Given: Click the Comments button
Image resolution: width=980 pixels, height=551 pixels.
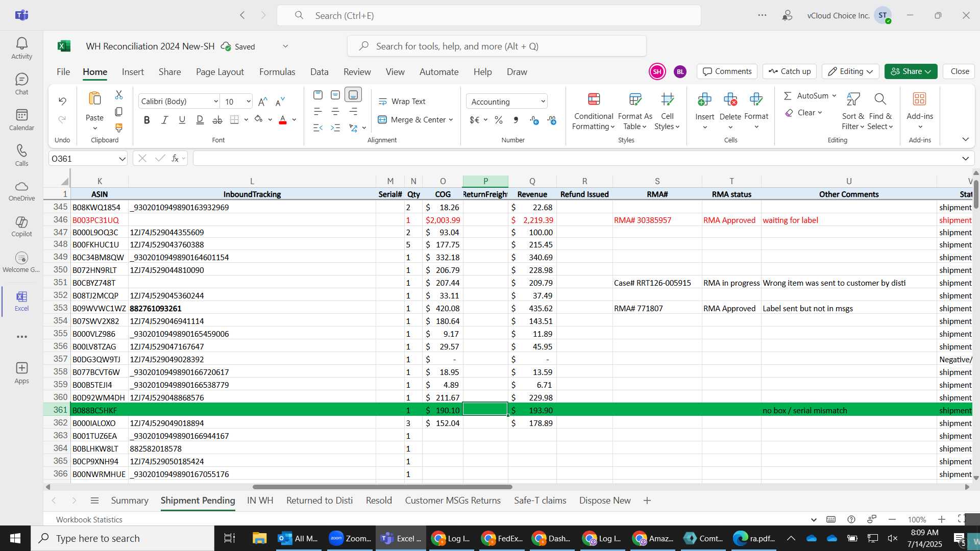Looking at the screenshot, I should (727, 71).
